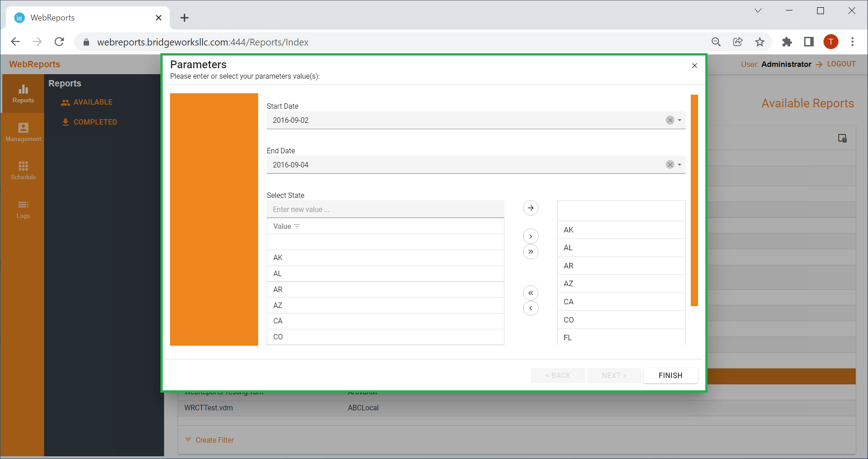Open the Chrome three-dot menu

tap(853, 42)
